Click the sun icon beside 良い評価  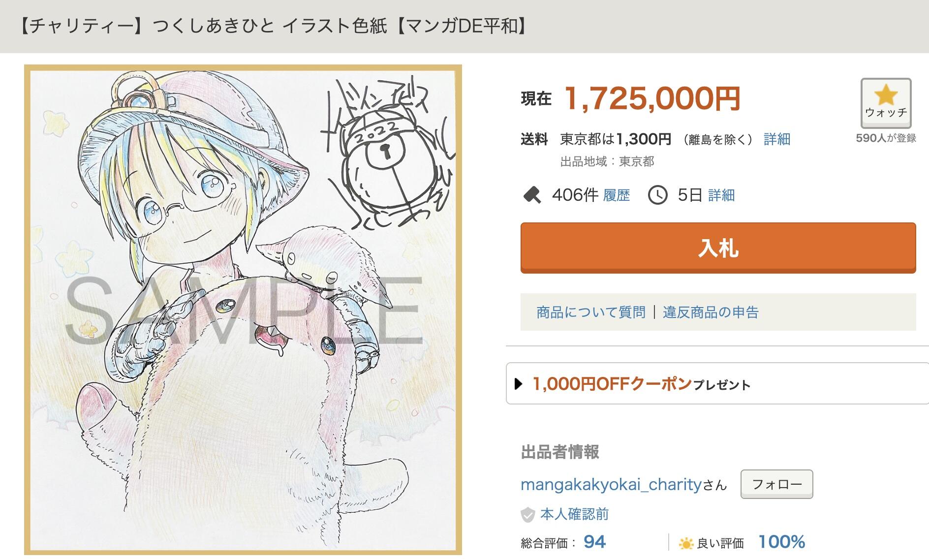[685, 543]
